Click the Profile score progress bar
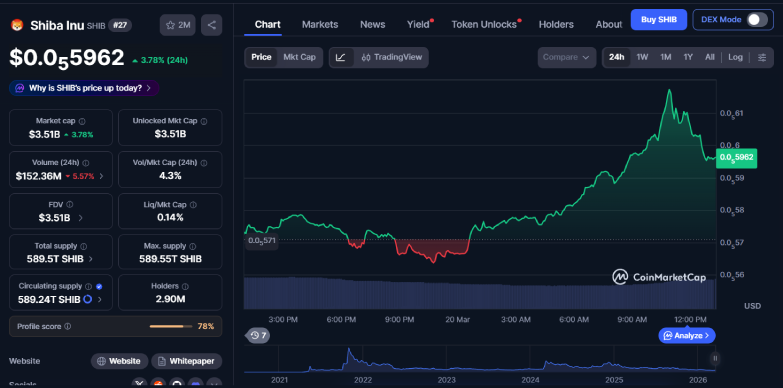This screenshot has width=783, height=388. (171, 327)
